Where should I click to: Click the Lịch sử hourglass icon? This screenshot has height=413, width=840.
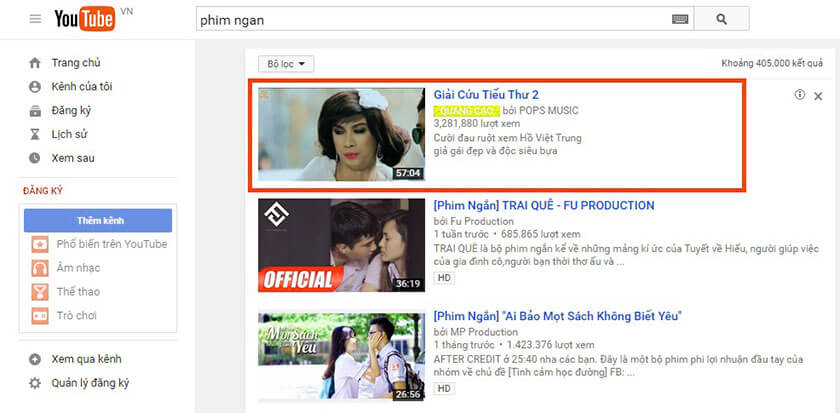pos(35,134)
